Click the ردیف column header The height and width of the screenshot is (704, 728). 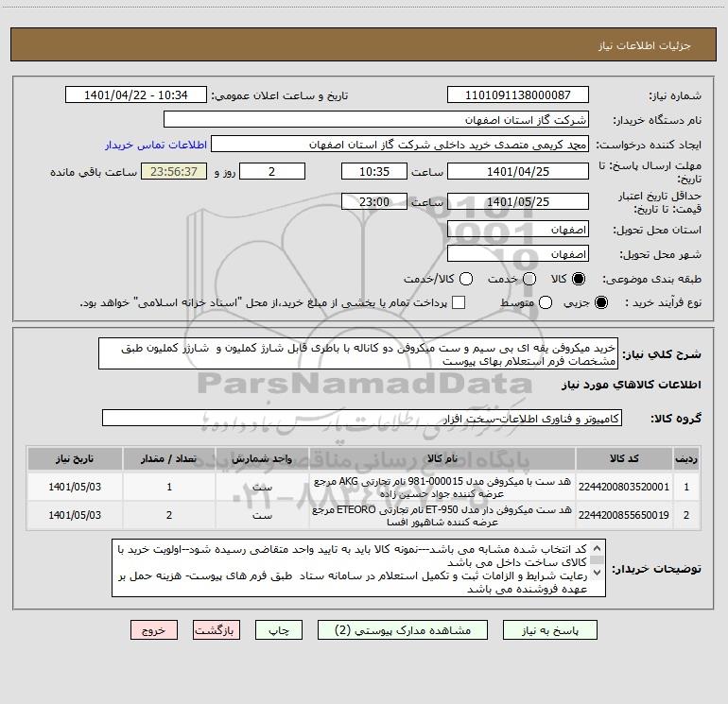tap(686, 459)
